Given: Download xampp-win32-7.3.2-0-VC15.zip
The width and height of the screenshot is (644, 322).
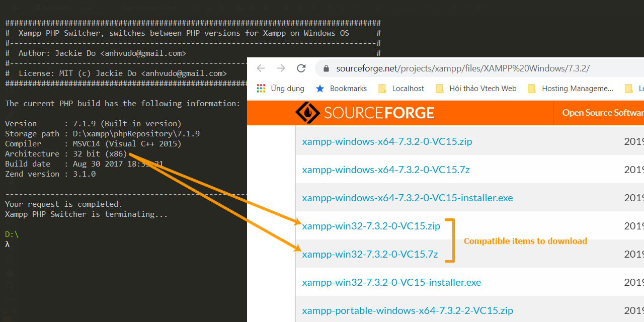Looking at the screenshot, I should (x=371, y=226).
